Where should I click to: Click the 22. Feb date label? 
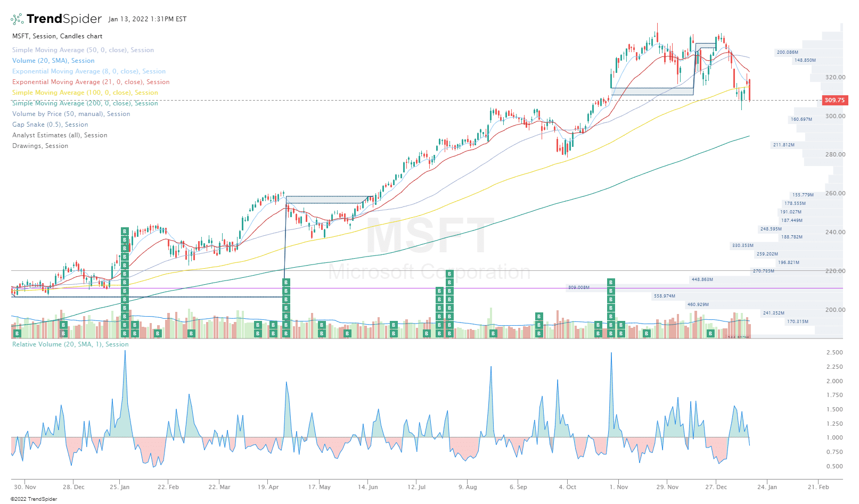click(x=168, y=487)
